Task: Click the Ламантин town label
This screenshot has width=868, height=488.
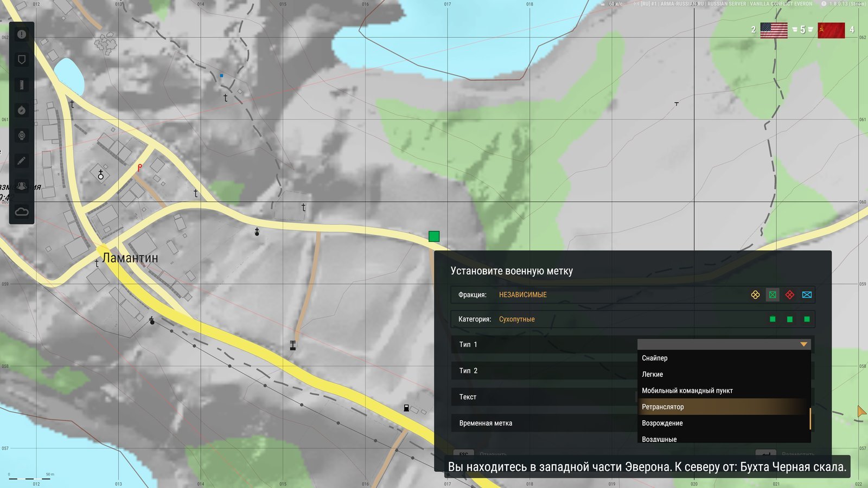Action: [x=130, y=258]
